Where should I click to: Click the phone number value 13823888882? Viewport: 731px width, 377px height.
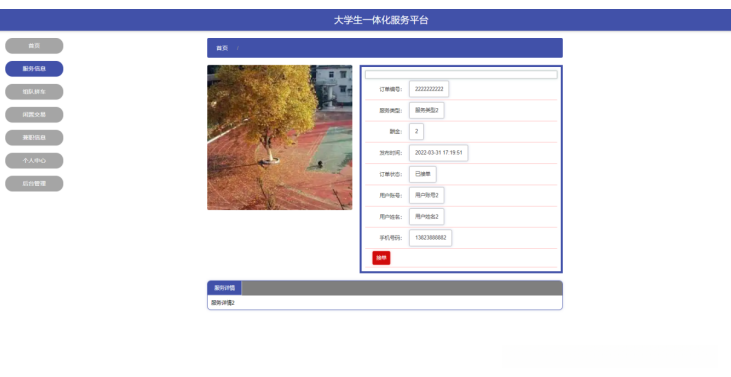tap(430, 238)
